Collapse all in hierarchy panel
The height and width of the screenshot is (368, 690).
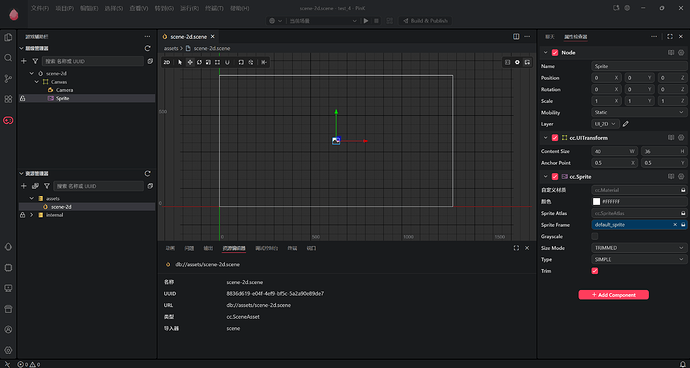pyautogui.click(x=150, y=61)
